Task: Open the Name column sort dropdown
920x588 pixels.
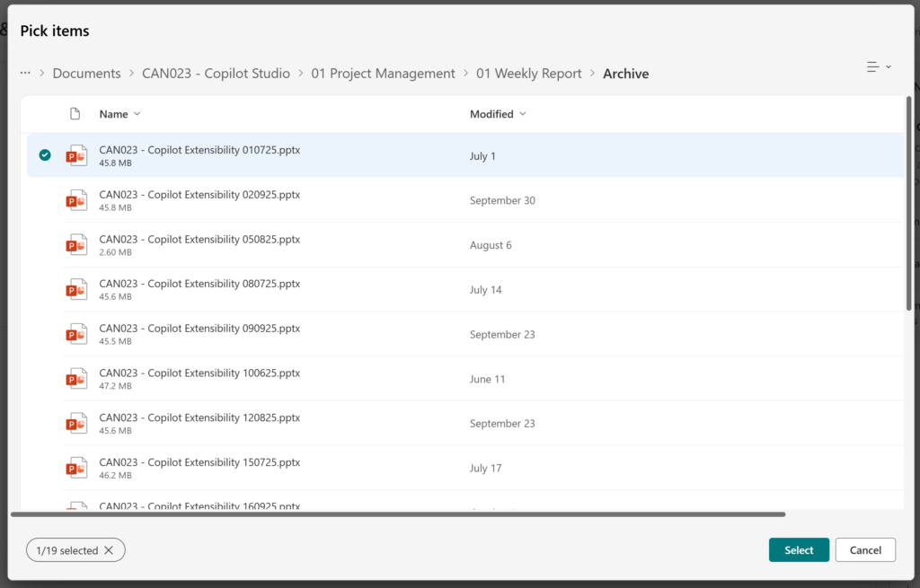Action: pos(138,114)
